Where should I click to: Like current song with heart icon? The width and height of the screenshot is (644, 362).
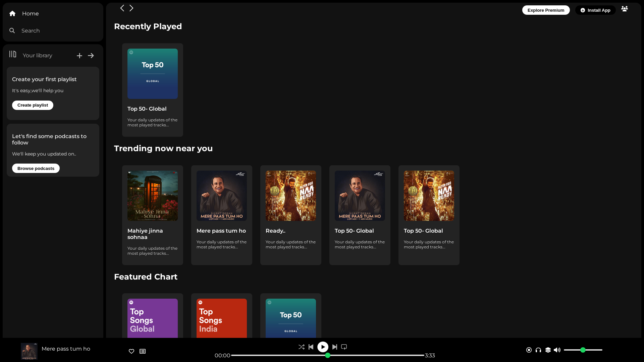pyautogui.click(x=131, y=351)
